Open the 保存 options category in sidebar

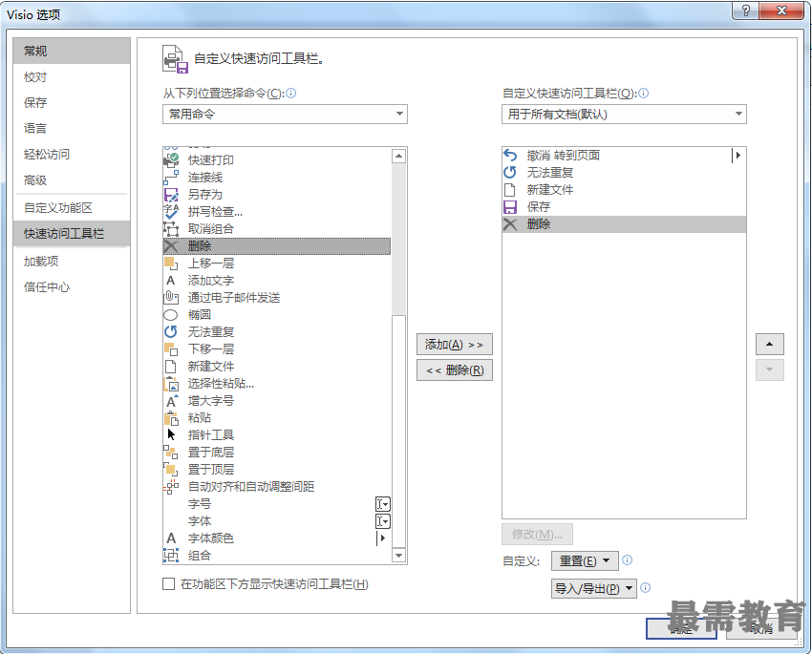point(72,102)
